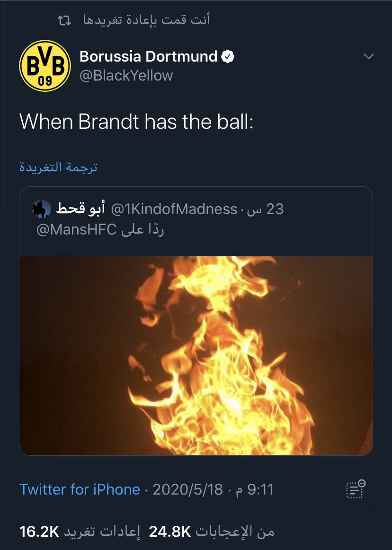Click the Arabic translate tweet link
The height and width of the screenshot is (550, 392).
tap(58, 167)
